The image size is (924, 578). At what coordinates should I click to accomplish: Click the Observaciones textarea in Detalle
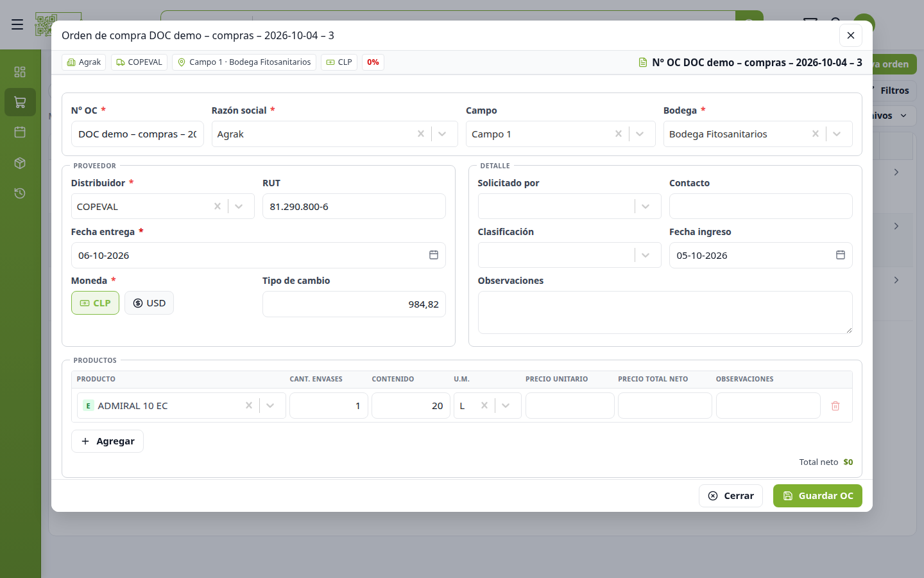pyautogui.click(x=665, y=313)
